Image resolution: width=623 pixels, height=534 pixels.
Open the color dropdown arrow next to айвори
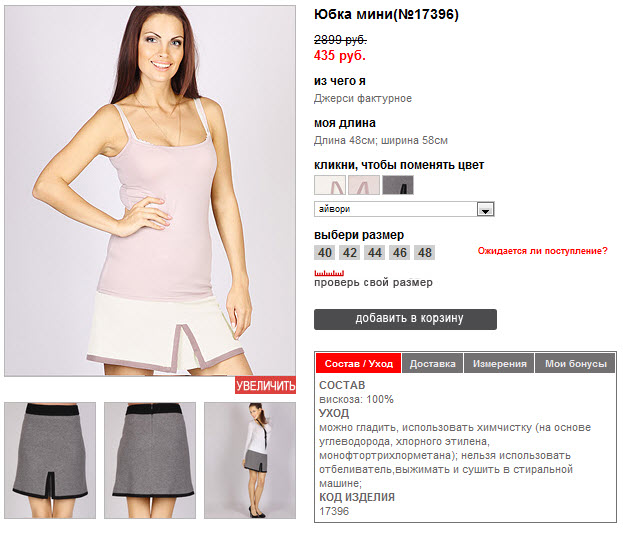(x=485, y=209)
